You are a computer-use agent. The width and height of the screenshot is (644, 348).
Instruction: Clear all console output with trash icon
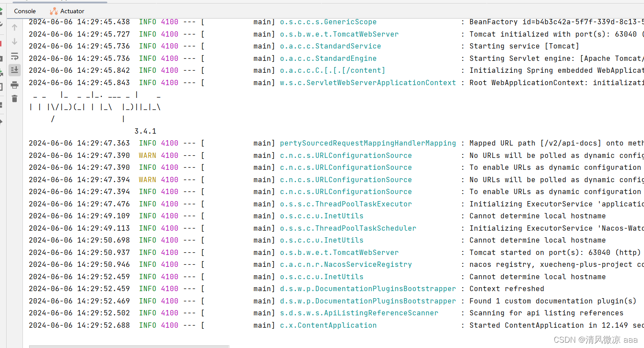pyautogui.click(x=15, y=99)
